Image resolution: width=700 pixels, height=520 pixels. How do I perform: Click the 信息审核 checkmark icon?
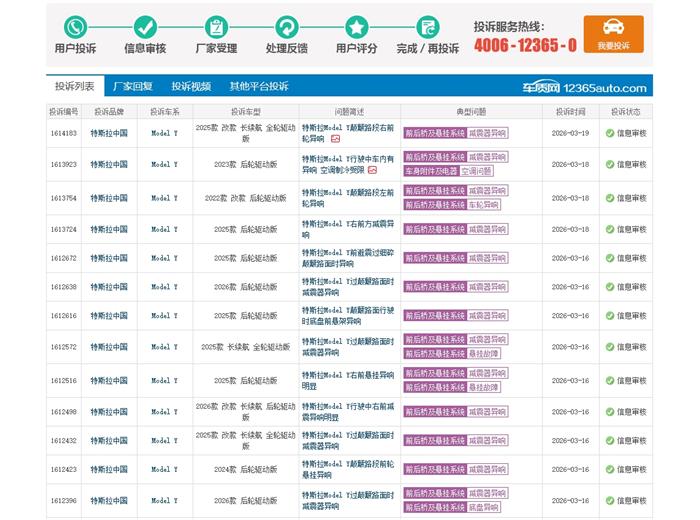(x=145, y=27)
